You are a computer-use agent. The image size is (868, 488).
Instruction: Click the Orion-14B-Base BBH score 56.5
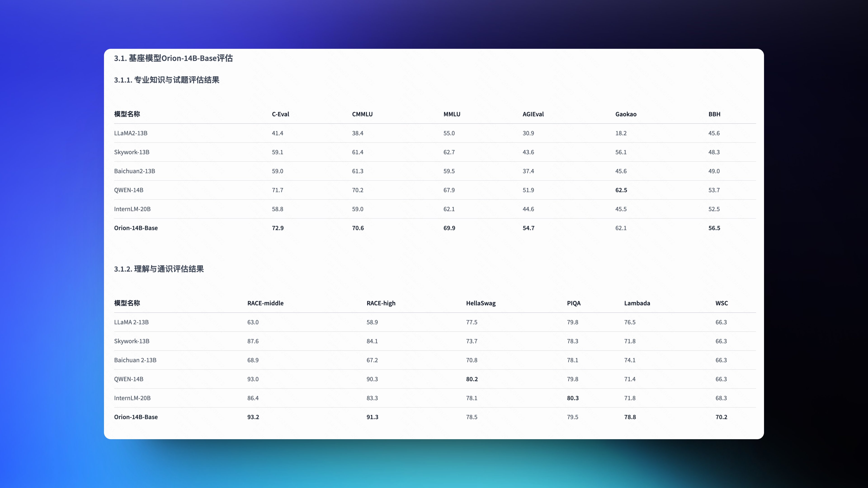click(x=714, y=228)
